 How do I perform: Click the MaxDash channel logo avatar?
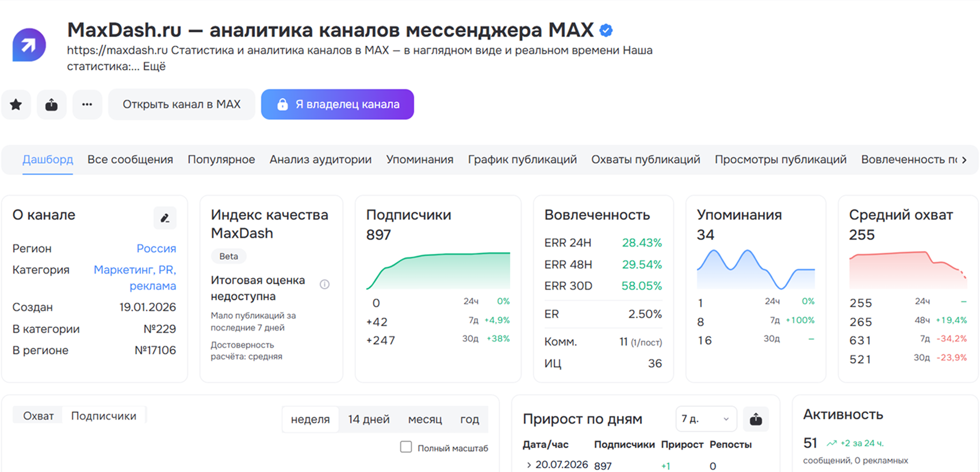[x=29, y=45]
